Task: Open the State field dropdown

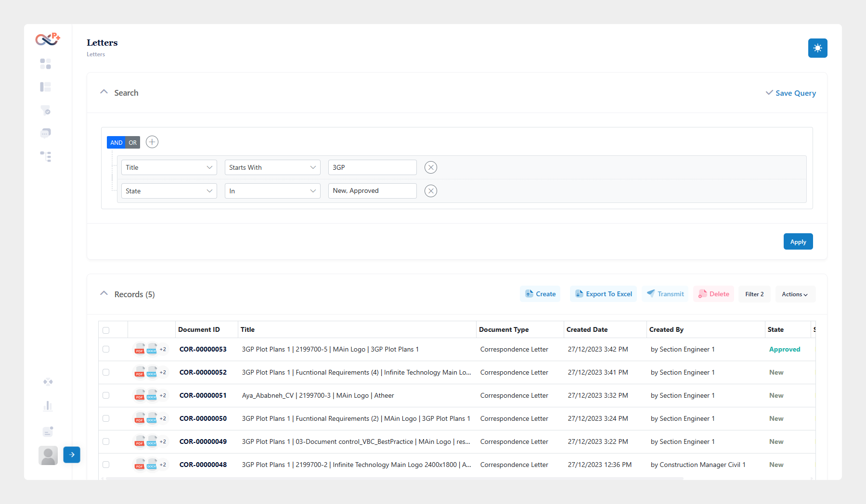Action: click(x=169, y=191)
